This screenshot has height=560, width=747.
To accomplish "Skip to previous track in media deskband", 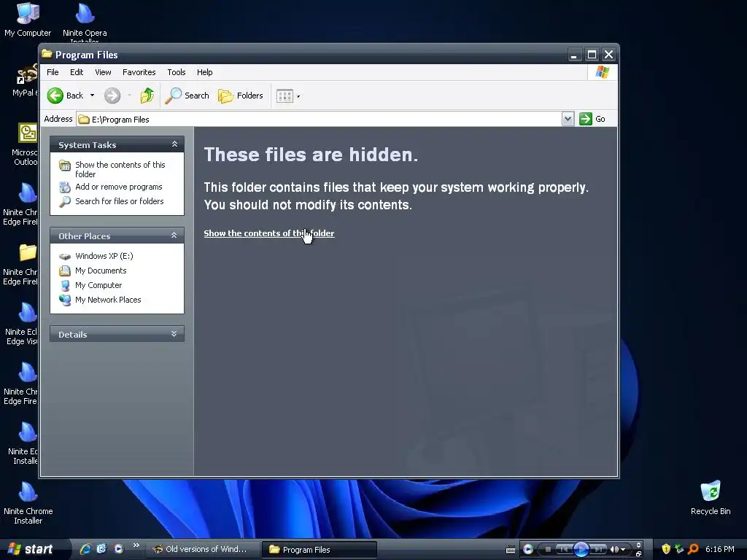I will (564, 550).
